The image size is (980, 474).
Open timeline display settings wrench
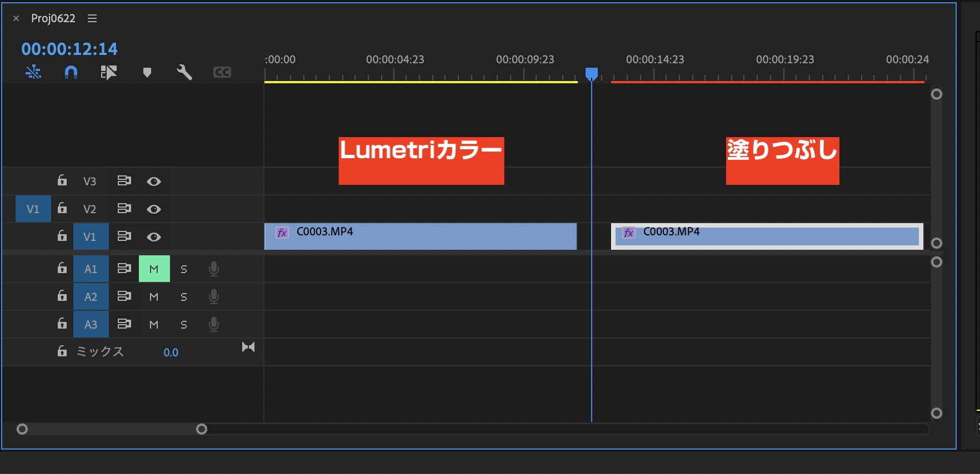[x=184, y=72]
